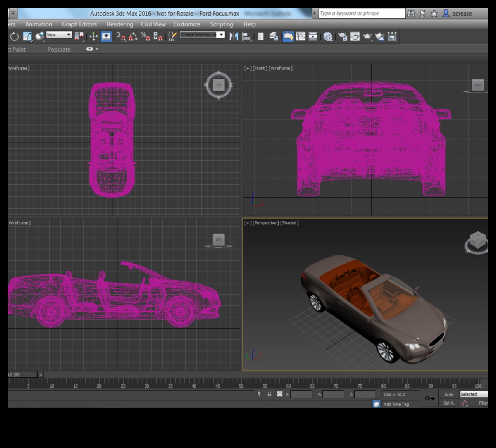Open the View reference coordinate dropdown

coord(58,35)
